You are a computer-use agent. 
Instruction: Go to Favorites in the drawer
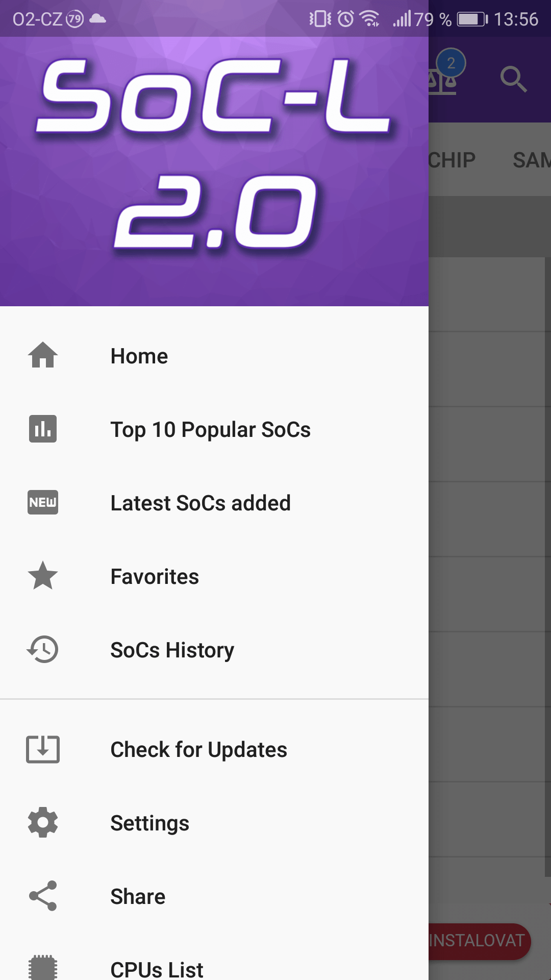(155, 577)
